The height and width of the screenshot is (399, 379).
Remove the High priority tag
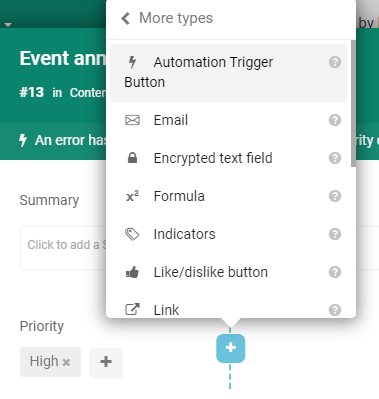click(x=66, y=362)
